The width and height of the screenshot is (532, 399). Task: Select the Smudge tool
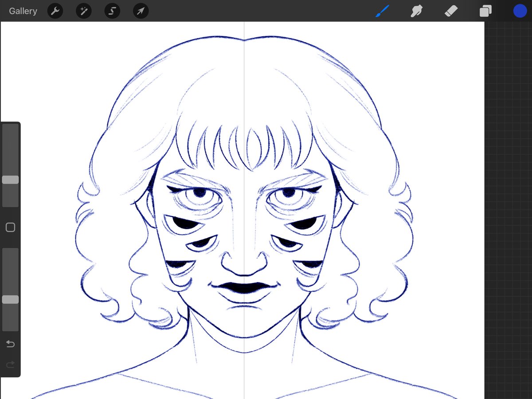pyautogui.click(x=417, y=11)
